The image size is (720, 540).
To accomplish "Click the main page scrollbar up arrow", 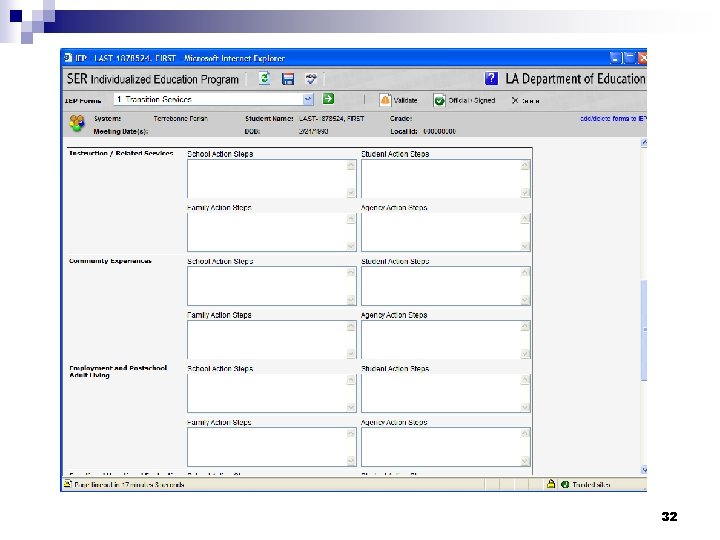I will pyautogui.click(x=644, y=143).
